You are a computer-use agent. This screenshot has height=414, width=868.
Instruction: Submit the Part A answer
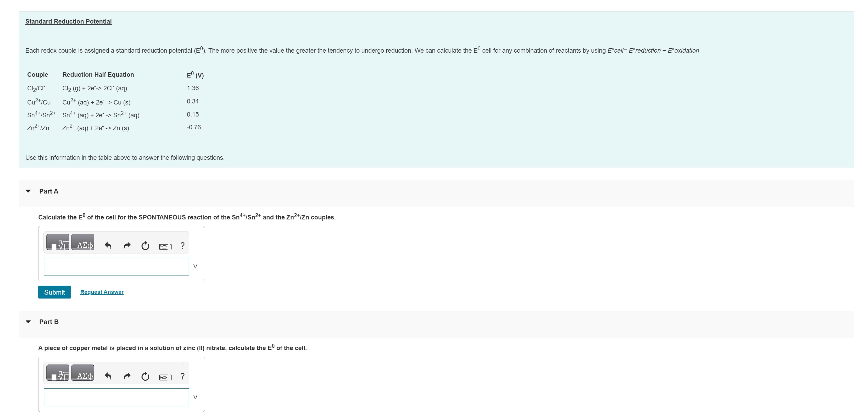pyautogui.click(x=54, y=292)
